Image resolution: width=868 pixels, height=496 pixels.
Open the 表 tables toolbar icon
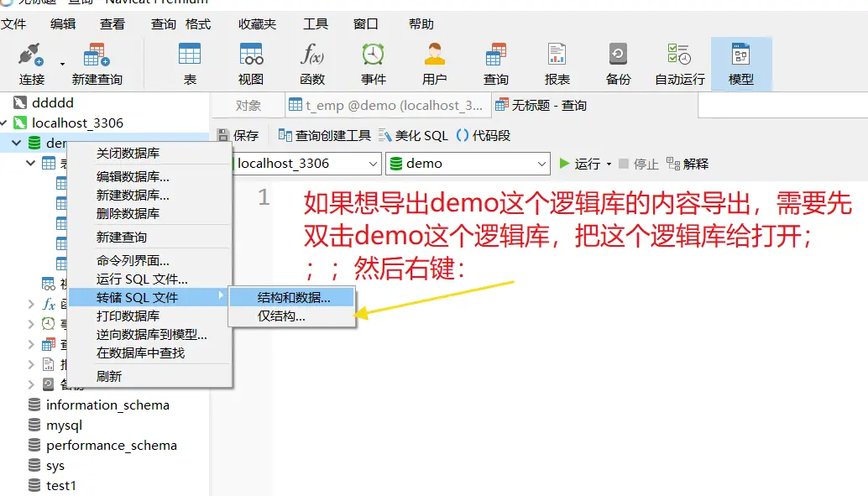click(190, 64)
